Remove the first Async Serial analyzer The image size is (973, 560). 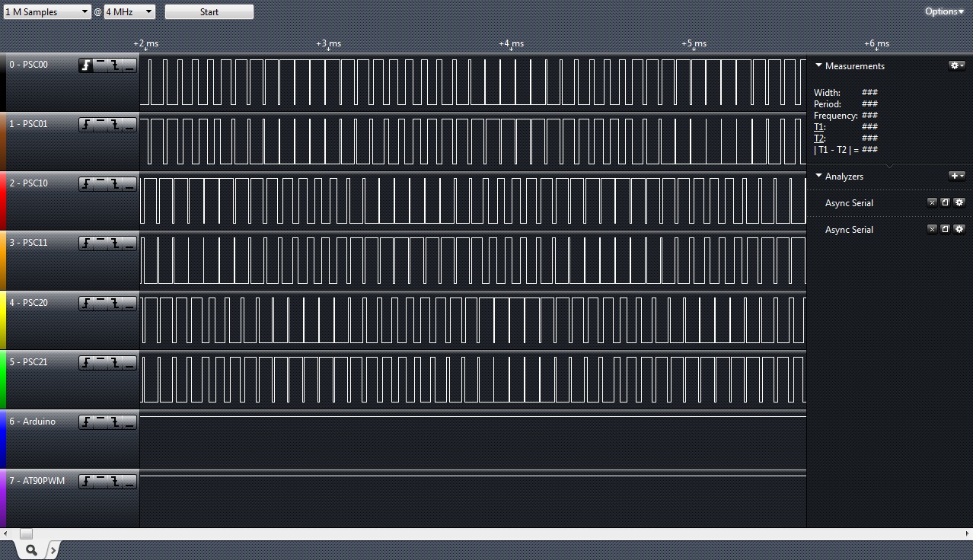tap(932, 202)
